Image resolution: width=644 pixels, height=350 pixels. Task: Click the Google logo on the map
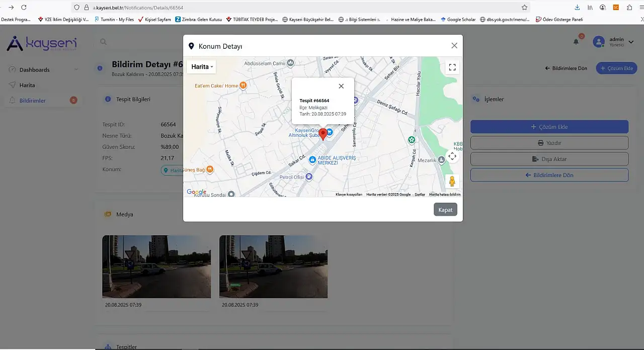[x=196, y=192]
